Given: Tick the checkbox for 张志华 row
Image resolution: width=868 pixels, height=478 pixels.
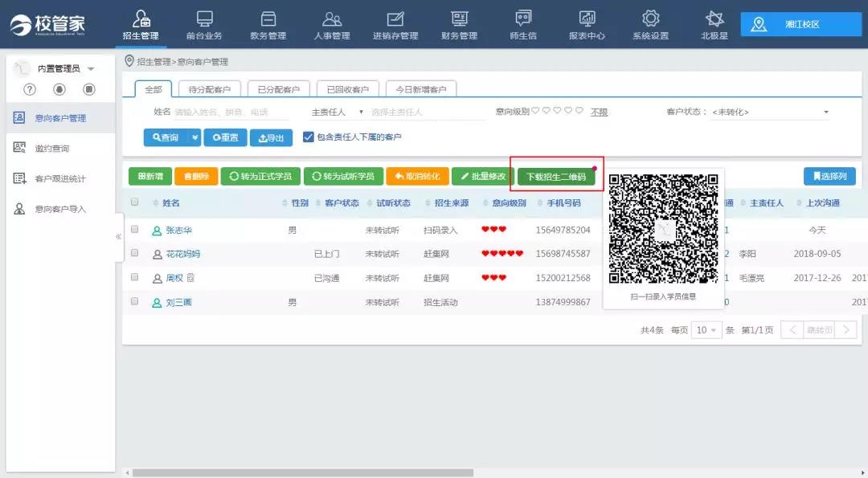Looking at the screenshot, I should click(x=135, y=230).
